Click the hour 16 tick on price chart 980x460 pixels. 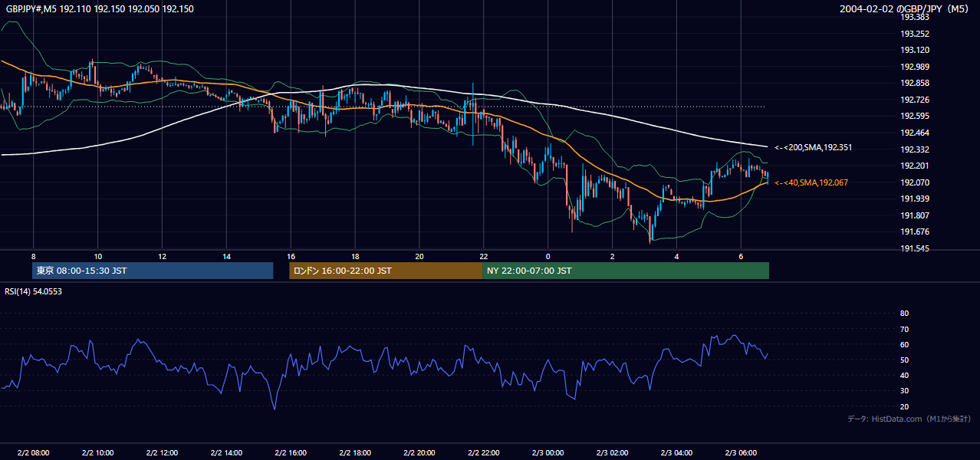[291, 256]
